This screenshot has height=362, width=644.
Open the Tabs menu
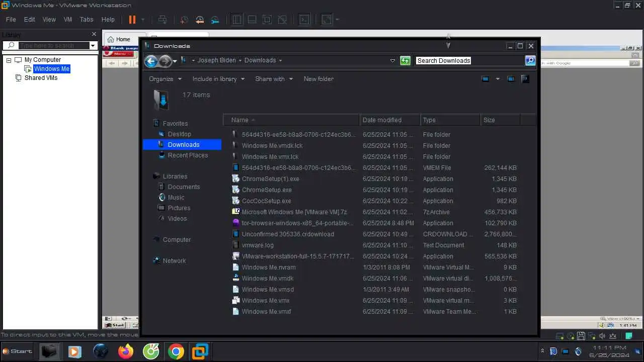(x=87, y=20)
